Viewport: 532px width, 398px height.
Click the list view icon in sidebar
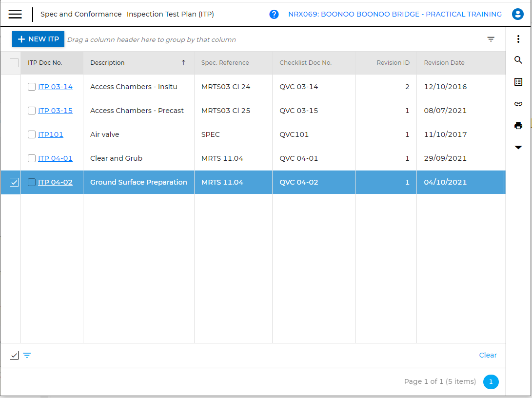[x=518, y=82]
